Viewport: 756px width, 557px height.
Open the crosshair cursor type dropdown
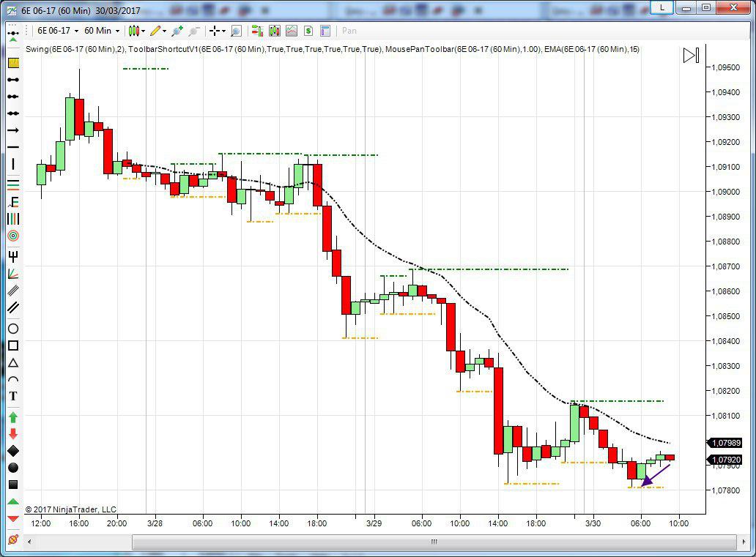pyautogui.click(x=218, y=31)
